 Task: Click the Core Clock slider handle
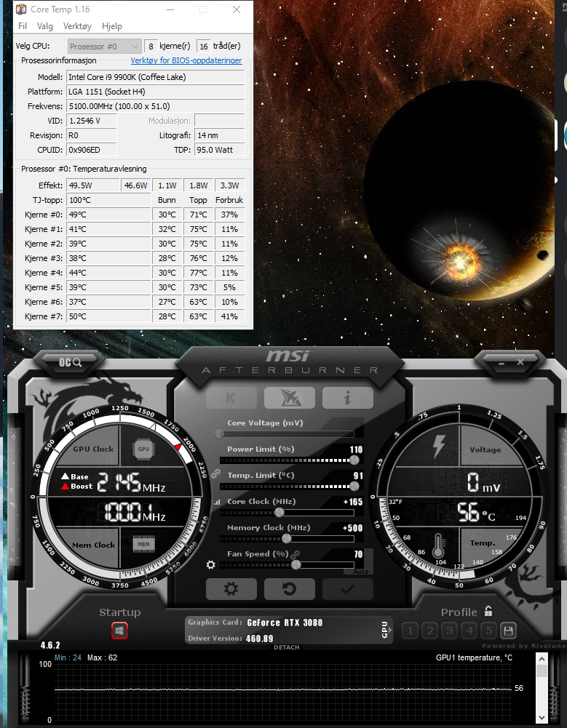click(x=279, y=513)
